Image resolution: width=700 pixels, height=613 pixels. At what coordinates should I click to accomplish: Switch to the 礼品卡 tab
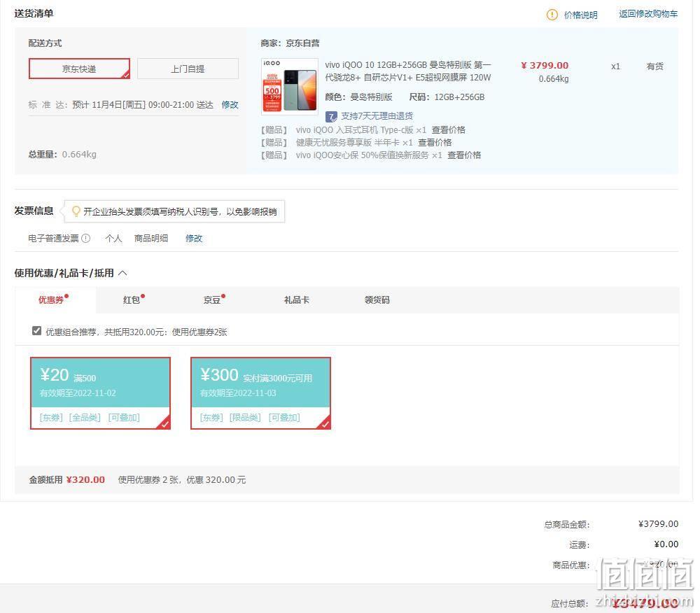[296, 300]
